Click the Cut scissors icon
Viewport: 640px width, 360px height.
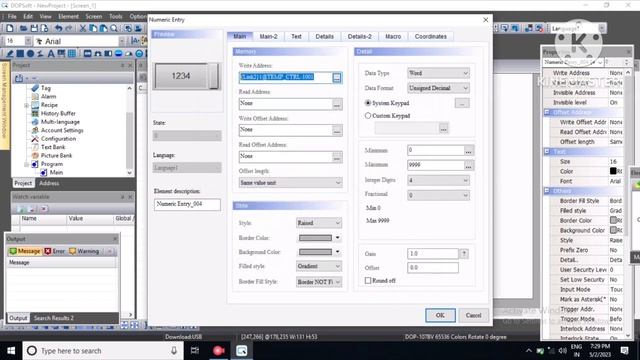click(x=82, y=28)
